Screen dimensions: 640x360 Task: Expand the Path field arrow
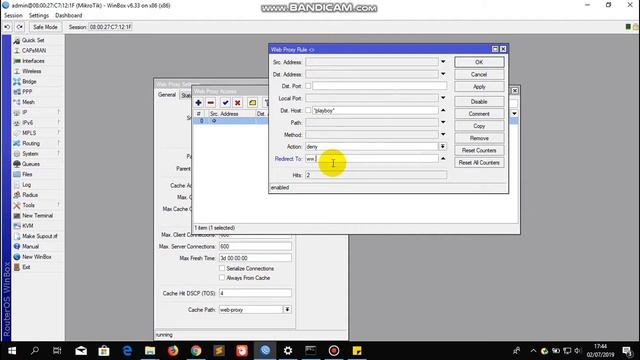click(443, 122)
